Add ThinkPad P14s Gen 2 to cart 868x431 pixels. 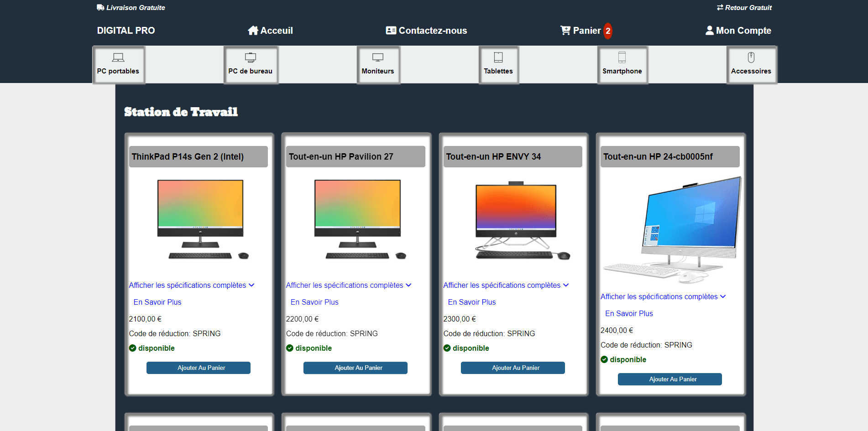(199, 368)
